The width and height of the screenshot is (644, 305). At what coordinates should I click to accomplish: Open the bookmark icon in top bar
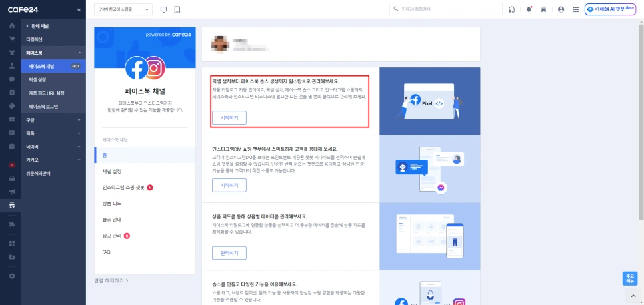(x=543, y=9)
